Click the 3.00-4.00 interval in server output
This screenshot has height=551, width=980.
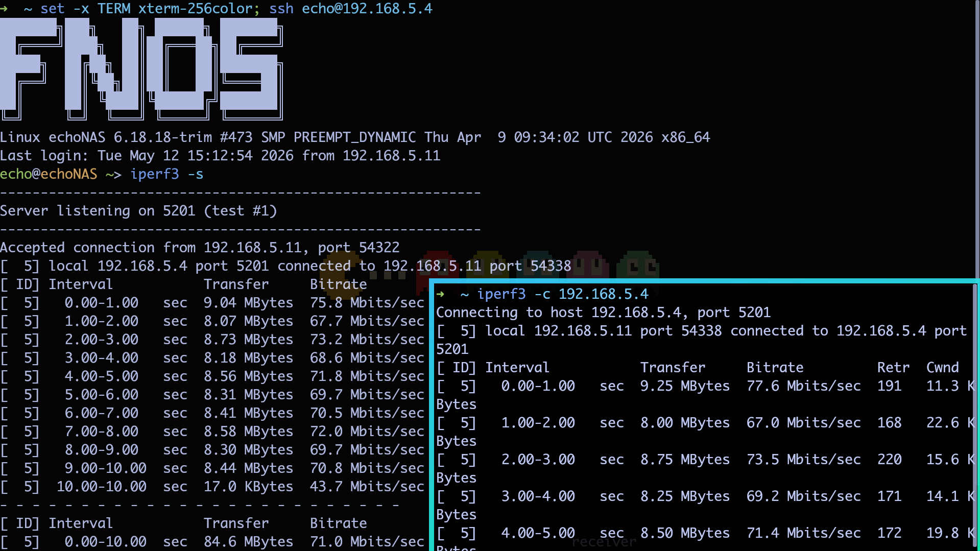[x=102, y=358]
